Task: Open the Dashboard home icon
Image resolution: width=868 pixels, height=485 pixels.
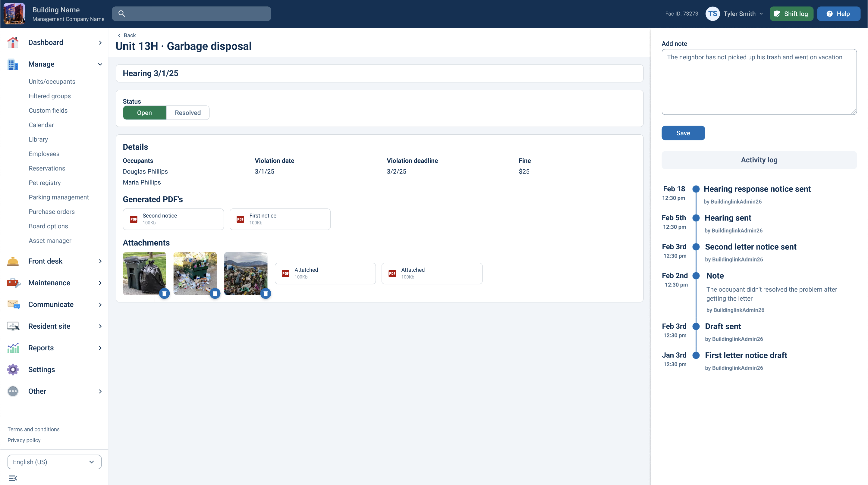Action: (x=13, y=42)
